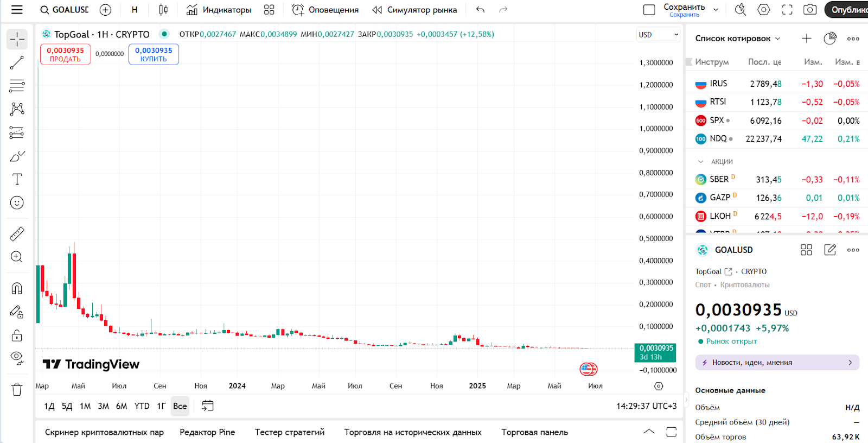Undo the last chart action
Image resolution: width=868 pixels, height=443 pixels.
click(x=480, y=10)
